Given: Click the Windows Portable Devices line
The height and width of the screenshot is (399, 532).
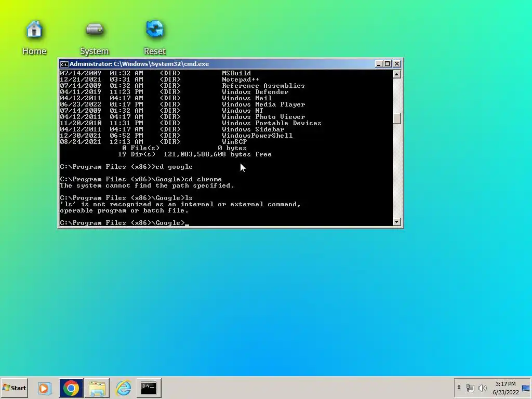Looking at the screenshot, I should pos(191,123).
